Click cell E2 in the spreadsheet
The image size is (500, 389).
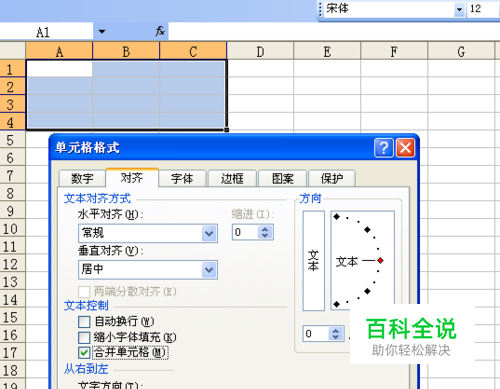coord(327,87)
